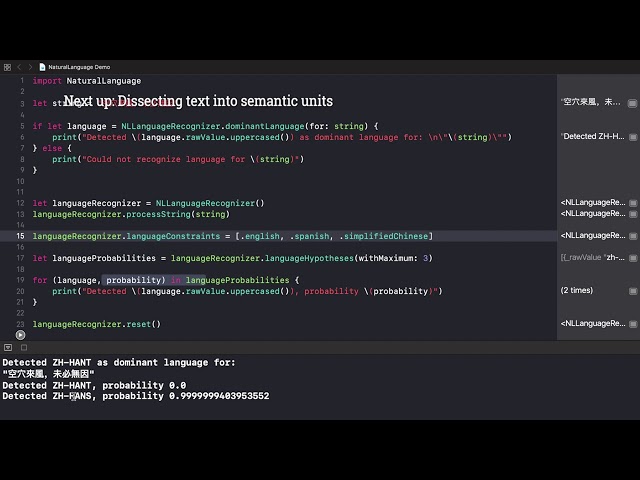Click the square stop button in debug bar
This screenshot has height=480, width=640.
coord(24,347)
